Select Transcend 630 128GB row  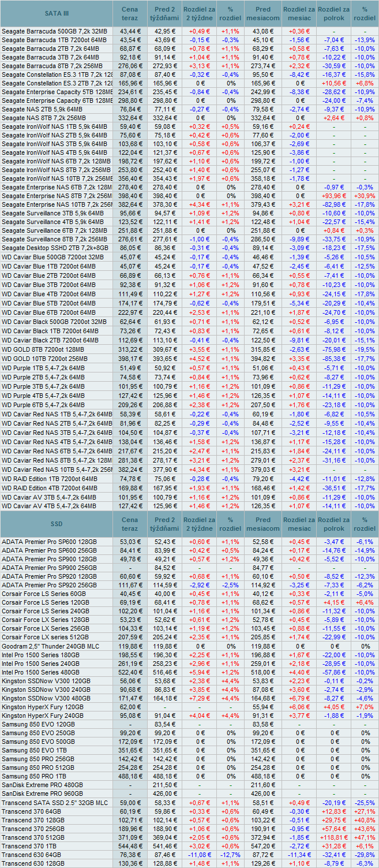pos(189,863)
